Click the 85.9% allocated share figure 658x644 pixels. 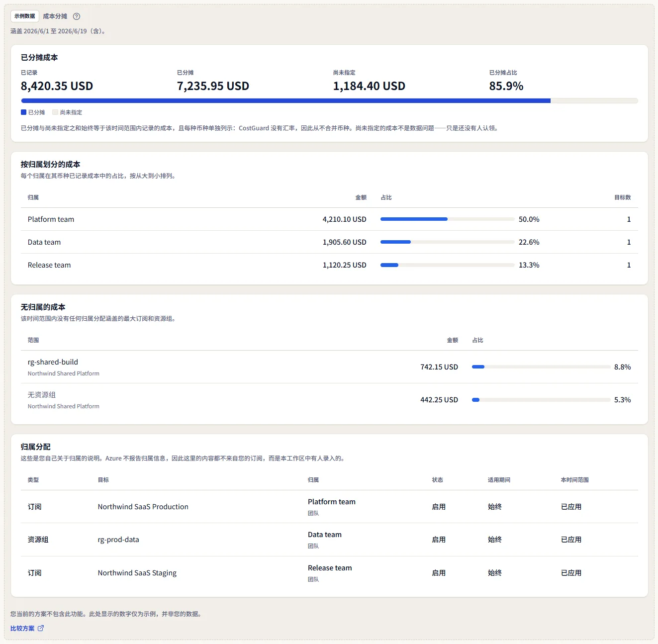tap(506, 86)
